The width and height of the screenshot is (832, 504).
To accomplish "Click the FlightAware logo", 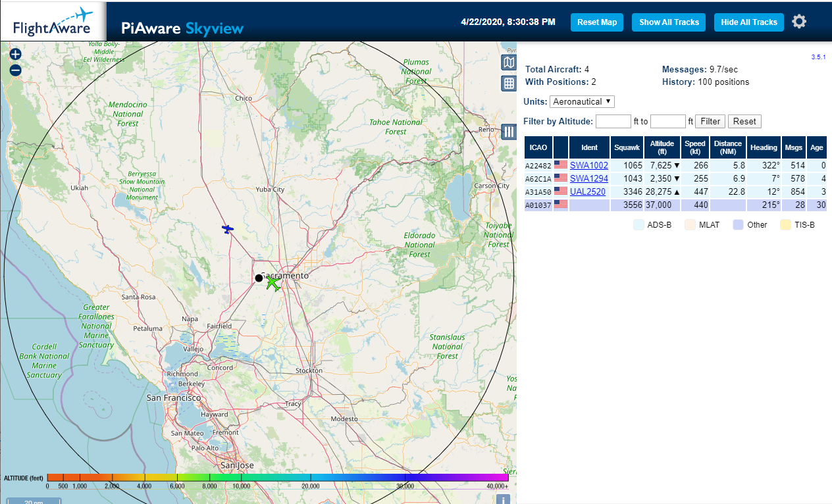I will [53, 22].
